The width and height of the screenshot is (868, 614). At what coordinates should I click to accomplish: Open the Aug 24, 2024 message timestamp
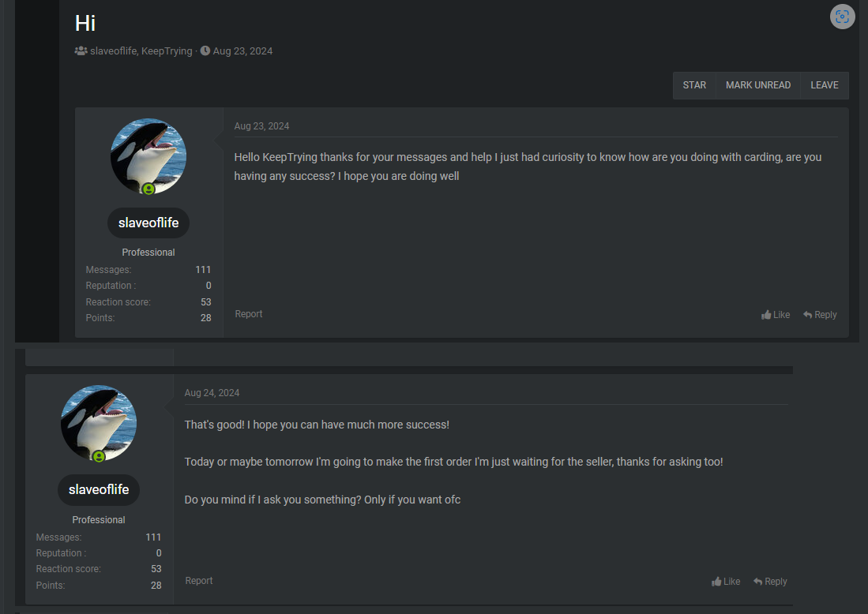212,393
